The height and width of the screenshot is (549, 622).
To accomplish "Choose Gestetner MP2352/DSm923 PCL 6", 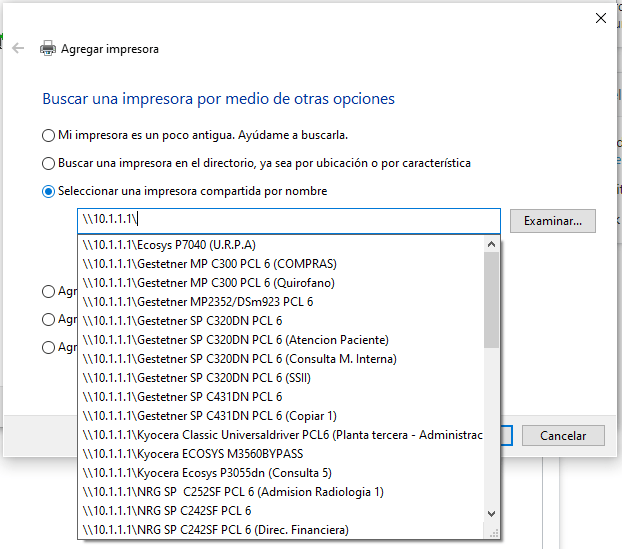I will click(x=281, y=302).
